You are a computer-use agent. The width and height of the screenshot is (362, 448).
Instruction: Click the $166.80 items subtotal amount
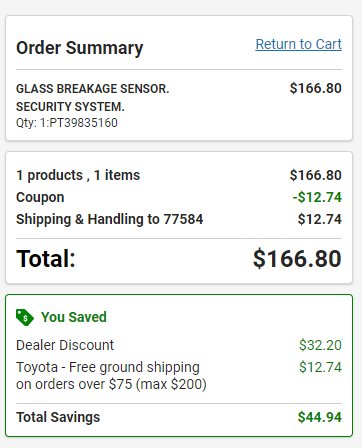pyautogui.click(x=316, y=175)
